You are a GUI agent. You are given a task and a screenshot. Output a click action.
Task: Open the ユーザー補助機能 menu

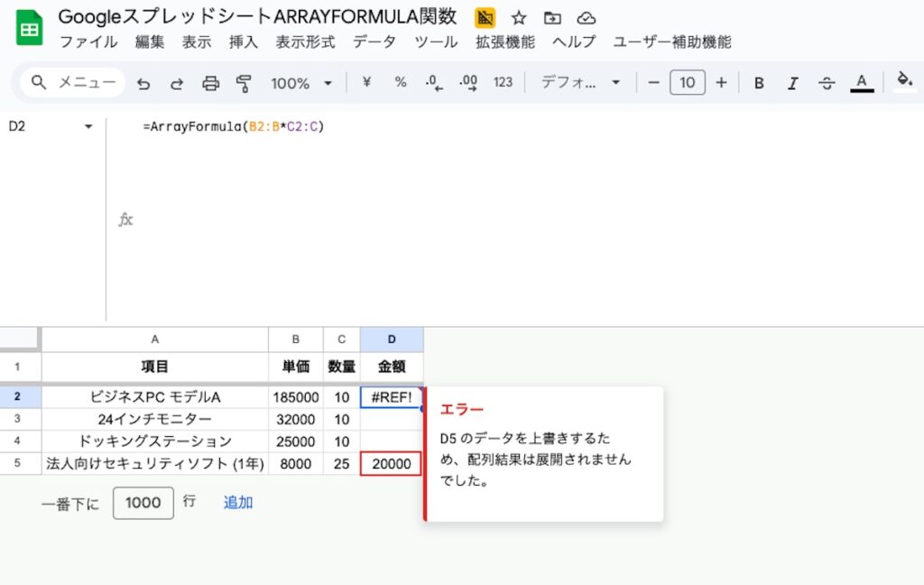tap(671, 42)
